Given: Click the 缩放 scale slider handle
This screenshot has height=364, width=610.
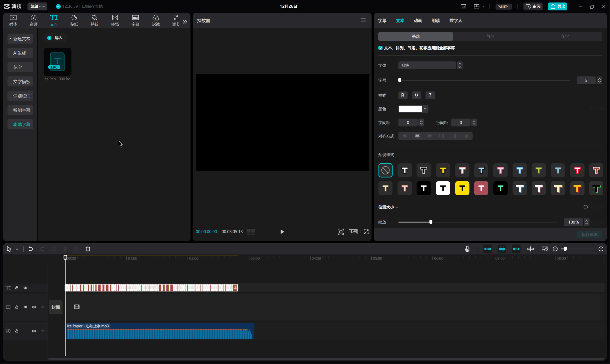Looking at the screenshot, I should pos(431,222).
